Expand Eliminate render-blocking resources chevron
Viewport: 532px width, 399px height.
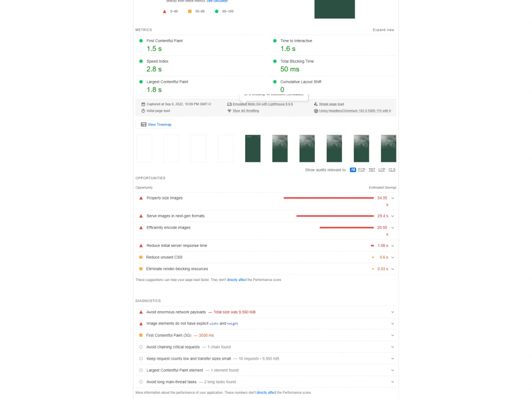tap(393, 269)
